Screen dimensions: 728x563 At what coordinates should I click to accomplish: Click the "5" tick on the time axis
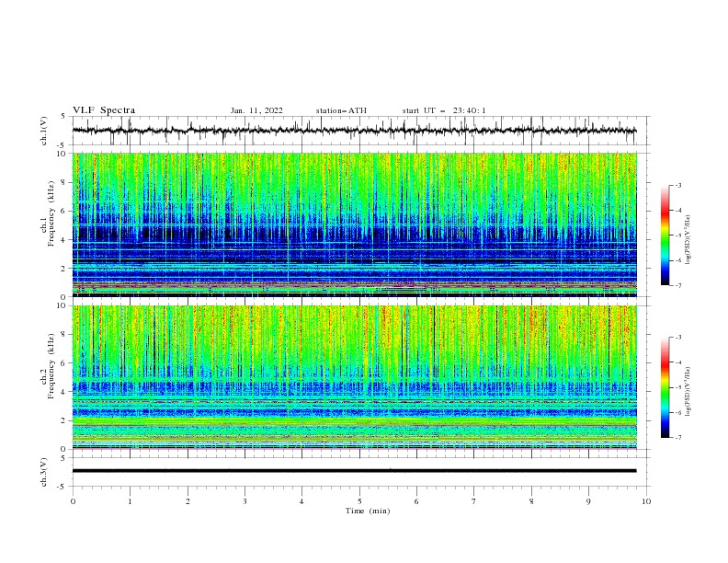tap(359, 501)
